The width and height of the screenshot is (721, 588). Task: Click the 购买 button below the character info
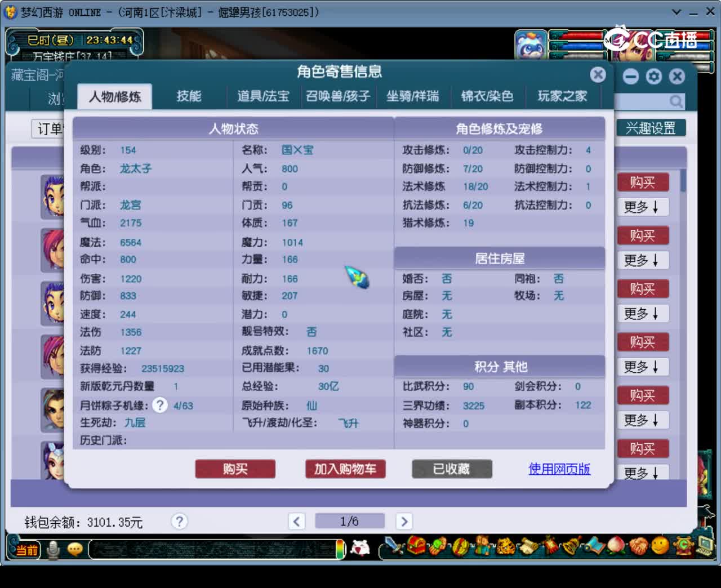(235, 469)
